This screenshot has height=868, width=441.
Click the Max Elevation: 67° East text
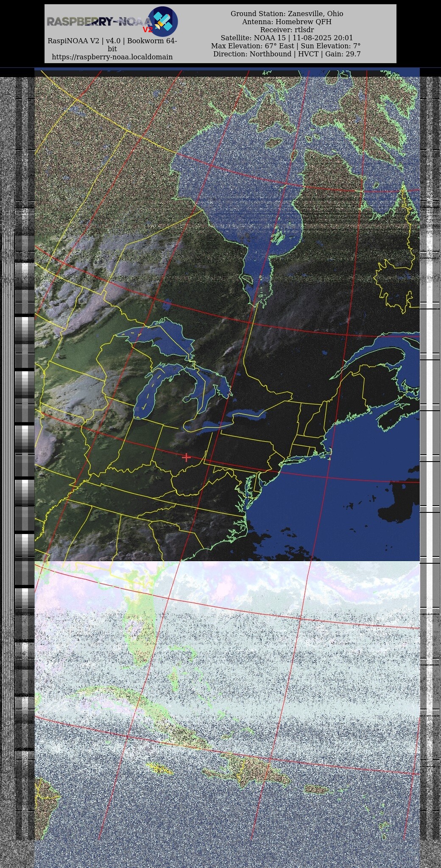[x=252, y=46]
